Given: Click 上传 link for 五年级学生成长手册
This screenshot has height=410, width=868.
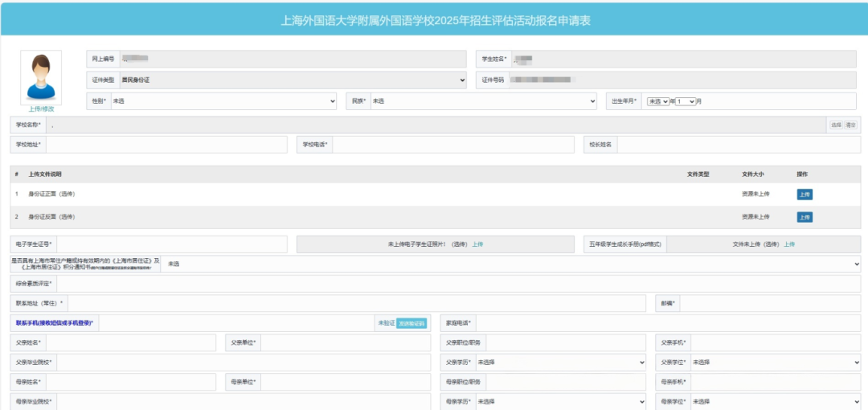Looking at the screenshot, I should (788, 244).
